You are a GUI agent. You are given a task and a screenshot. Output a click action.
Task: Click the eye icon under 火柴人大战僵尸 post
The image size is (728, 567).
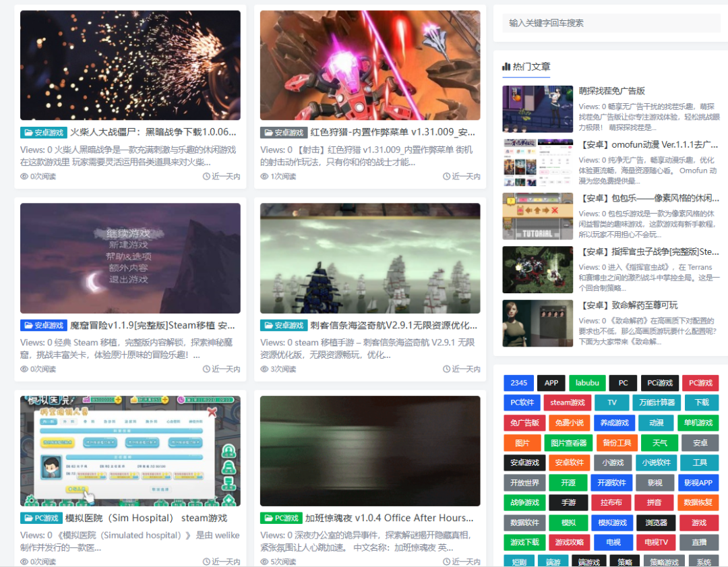pyautogui.click(x=25, y=177)
